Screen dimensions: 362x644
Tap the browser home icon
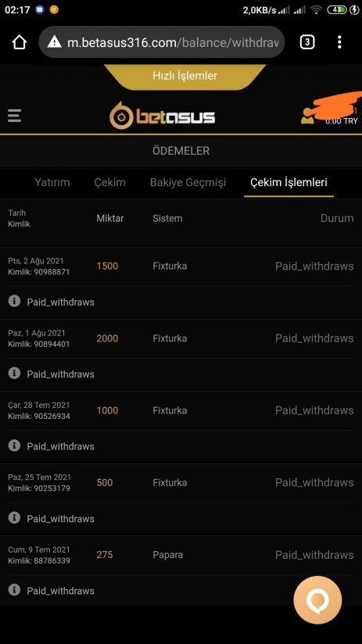pyautogui.click(x=20, y=42)
